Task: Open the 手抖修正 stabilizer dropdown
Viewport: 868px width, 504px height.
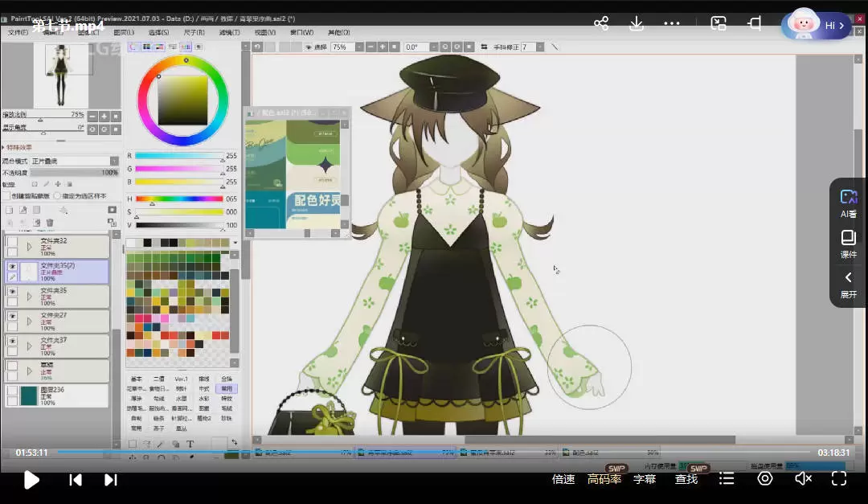Action: 540,47
